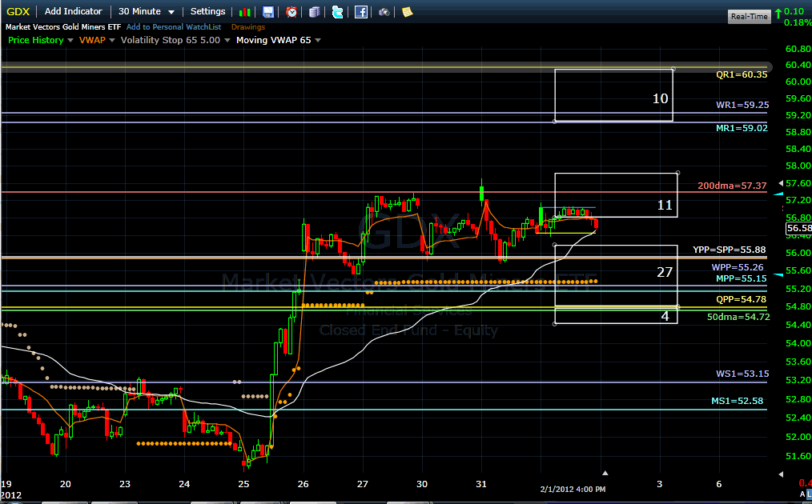Click the GDX ticker symbol

pyautogui.click(x=18, y=11)
